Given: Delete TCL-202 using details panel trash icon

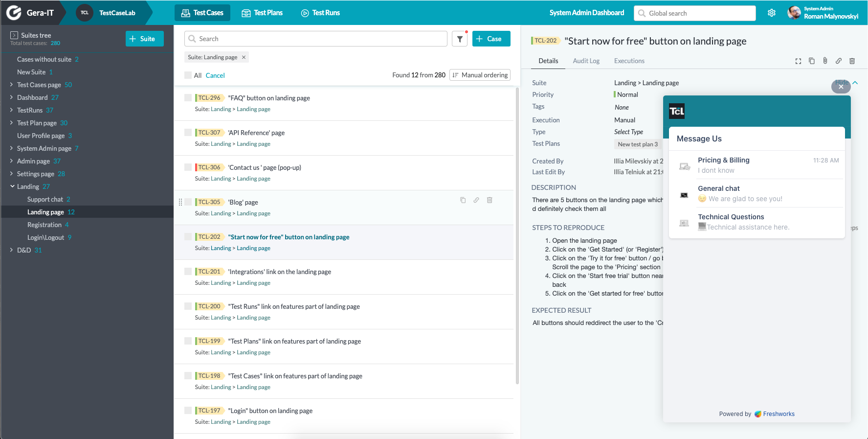Looking at the screenshot, I should (852, 61).
